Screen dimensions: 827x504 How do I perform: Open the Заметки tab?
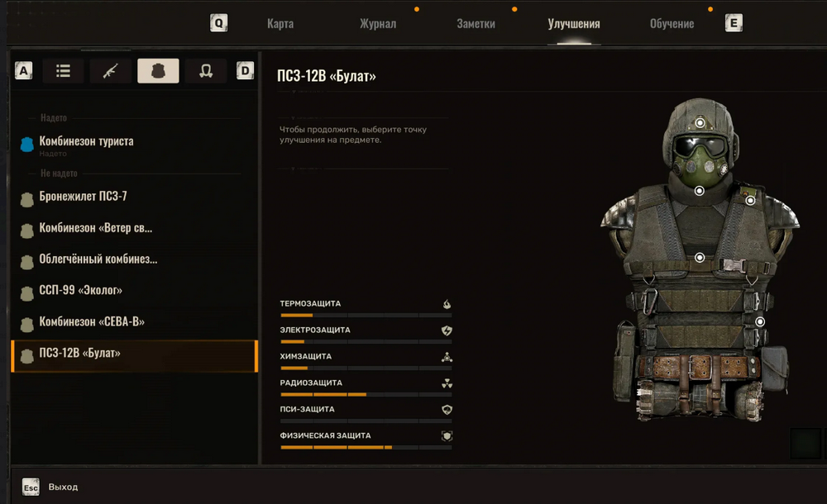476,24
